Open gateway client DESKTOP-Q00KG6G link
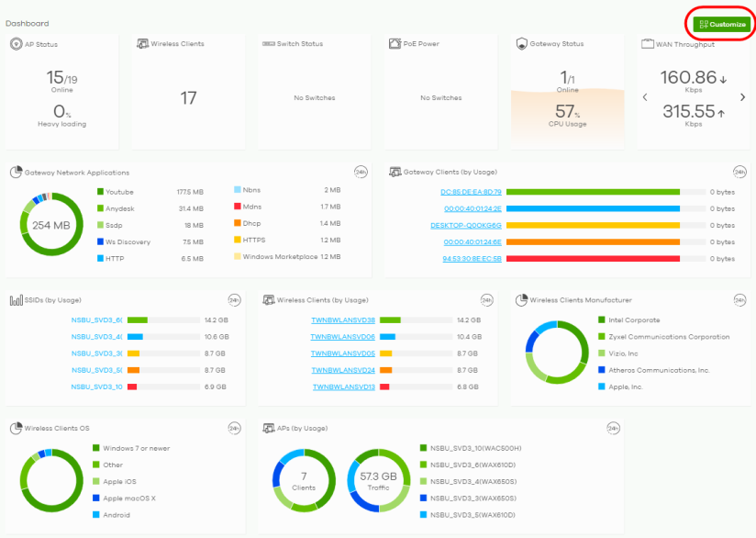Screen dimensions: 756x538 (x=465, y=226)
